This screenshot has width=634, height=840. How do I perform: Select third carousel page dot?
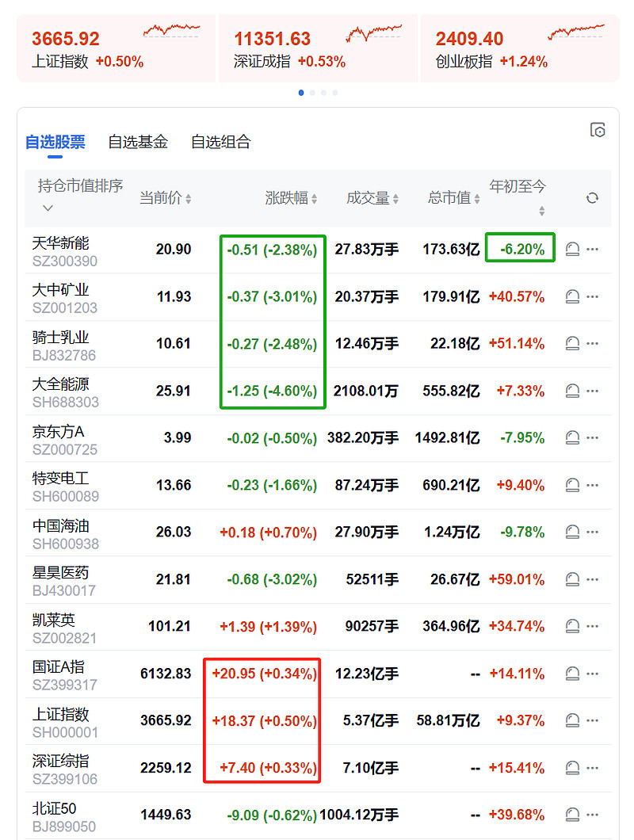(323, 93)
